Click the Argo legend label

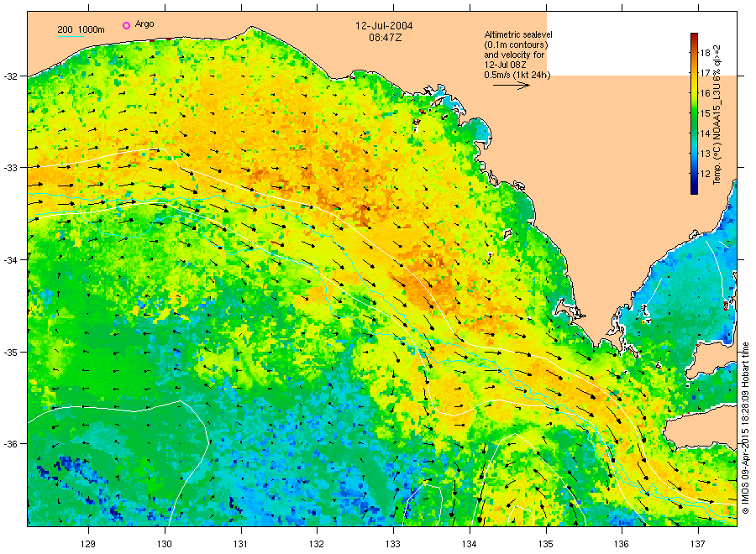click(x=144, y=24)
